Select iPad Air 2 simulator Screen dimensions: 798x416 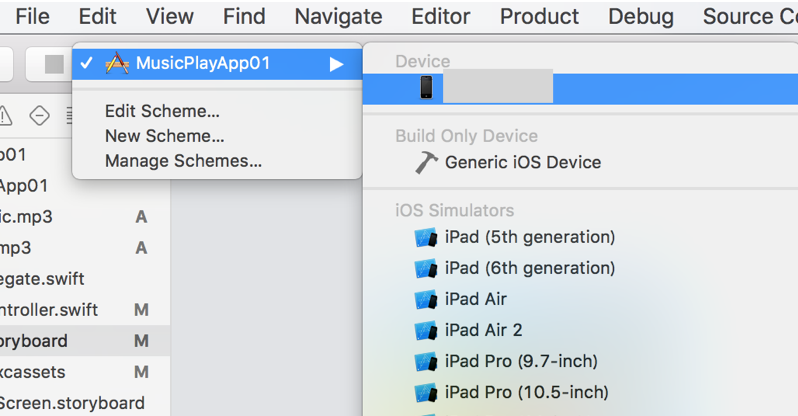(x=483, y=330)
